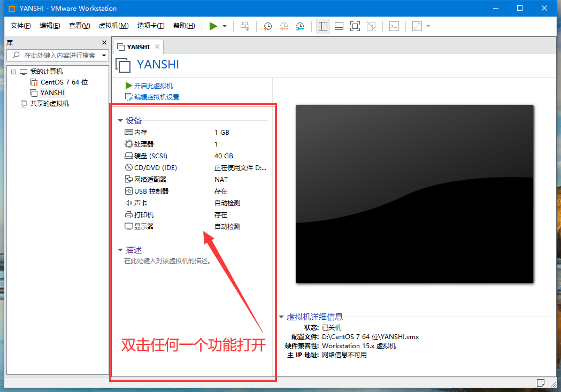Open the 虚拟机(M) menu
This screenshot has height=392, width=561.
click(x=113, y=26)
